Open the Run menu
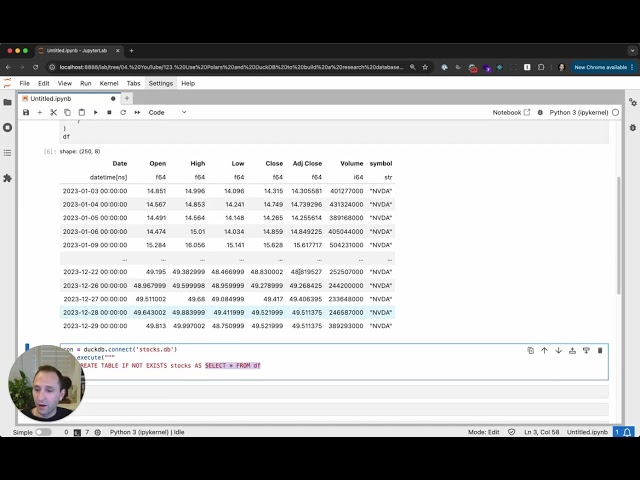 [x=86, y=83]
